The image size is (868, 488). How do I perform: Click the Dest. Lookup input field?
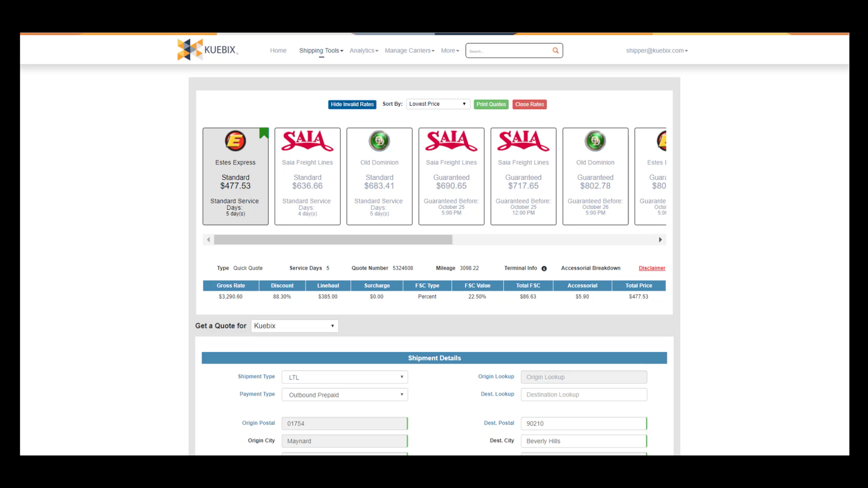pyautogui.click(x=583, y=394)
